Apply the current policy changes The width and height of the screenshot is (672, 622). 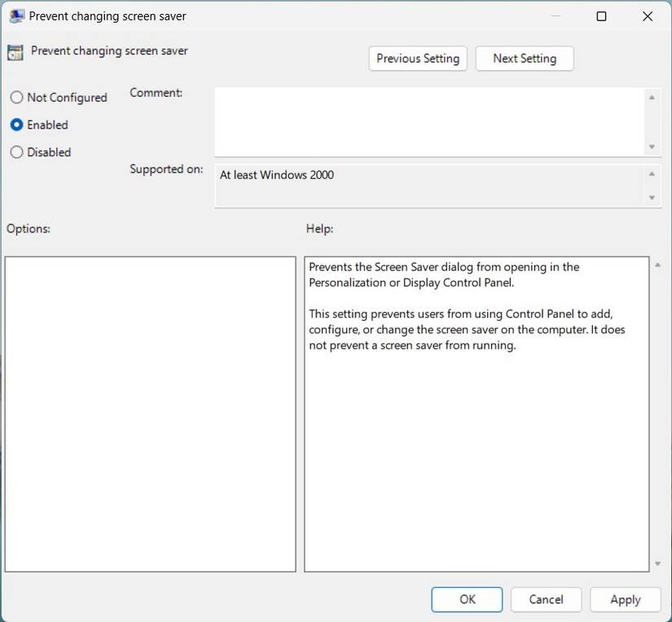[625, 598]
